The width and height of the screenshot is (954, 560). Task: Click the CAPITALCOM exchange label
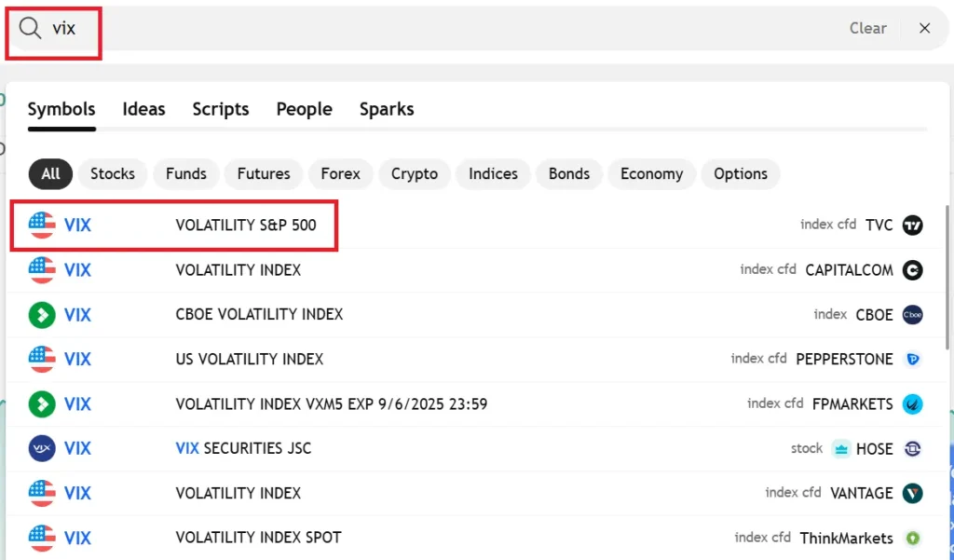coord(849,269)
